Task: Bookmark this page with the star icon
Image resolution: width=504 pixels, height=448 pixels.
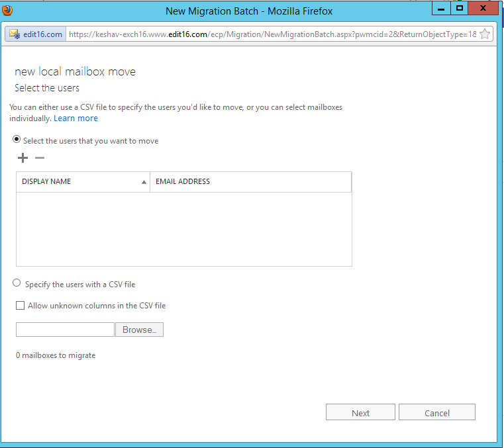Action: [485, 34]
